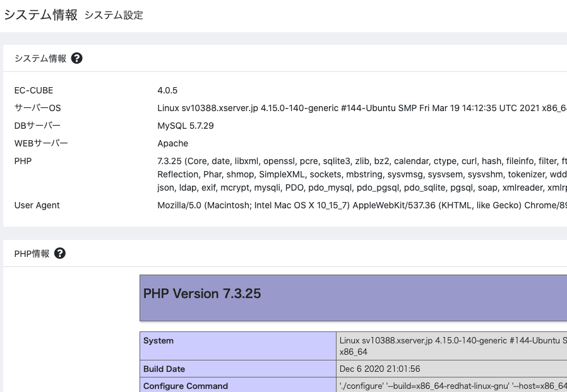Screen dimensions: 567x392
Task: Select the DBサーバー row label
Action: [38, 126]
